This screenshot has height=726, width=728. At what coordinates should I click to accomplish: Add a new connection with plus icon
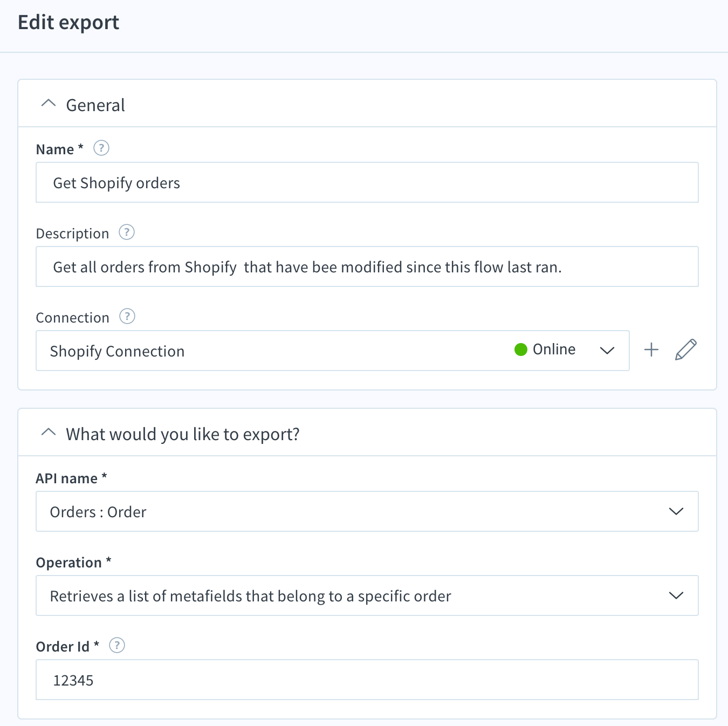651,350
